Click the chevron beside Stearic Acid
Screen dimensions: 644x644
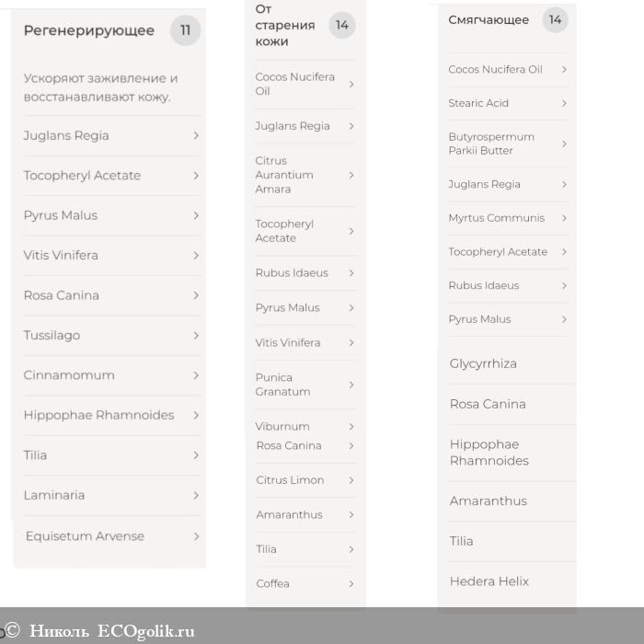[x=564, y=103]
